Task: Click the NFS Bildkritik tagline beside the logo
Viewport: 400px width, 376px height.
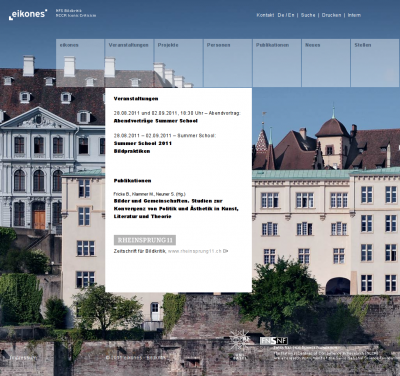Action: (76, 13)
